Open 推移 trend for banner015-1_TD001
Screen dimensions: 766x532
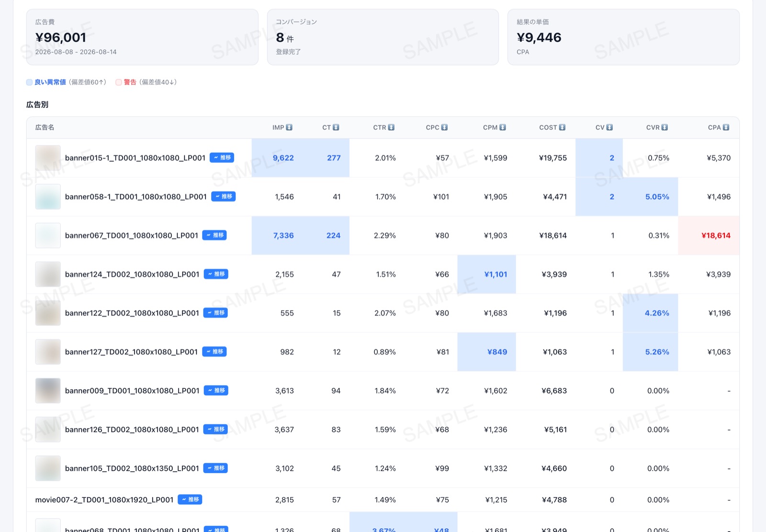click(222, 158)
